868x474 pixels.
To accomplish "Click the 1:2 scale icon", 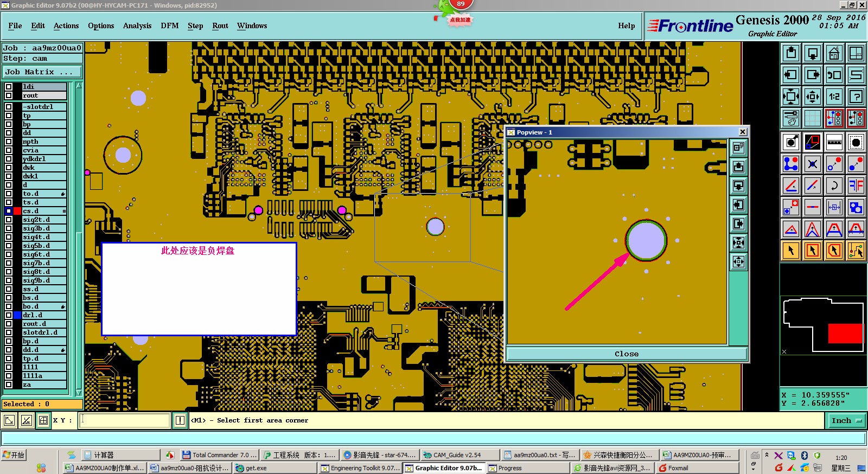I will [x=834, y=97].
